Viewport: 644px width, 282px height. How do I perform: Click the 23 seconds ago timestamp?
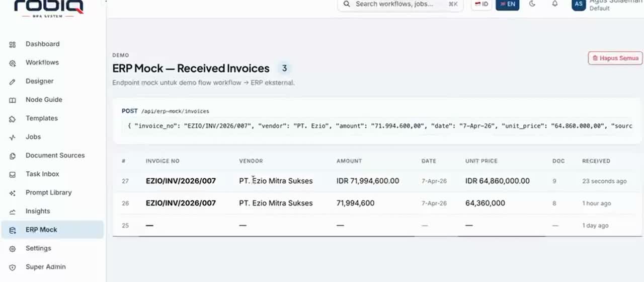pos(604,181)
